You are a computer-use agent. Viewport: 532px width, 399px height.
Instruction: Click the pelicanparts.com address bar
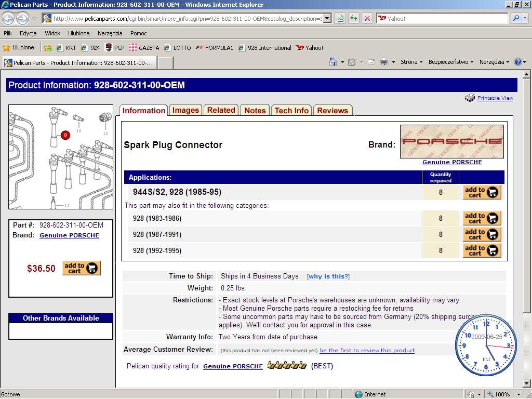(x=187, y=19)
